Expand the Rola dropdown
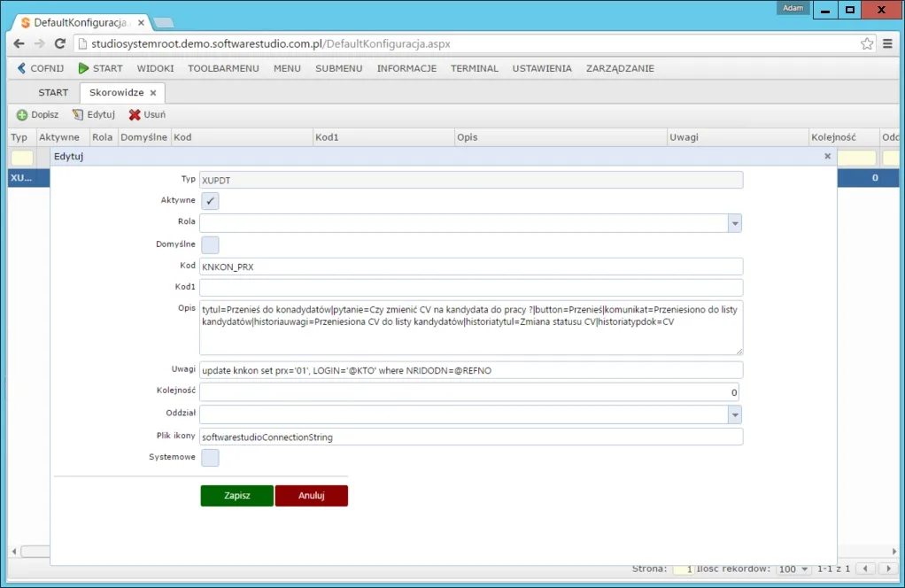The width and height of the screenshot is (905, 588). pyautogui.click(x=735, y=223)
